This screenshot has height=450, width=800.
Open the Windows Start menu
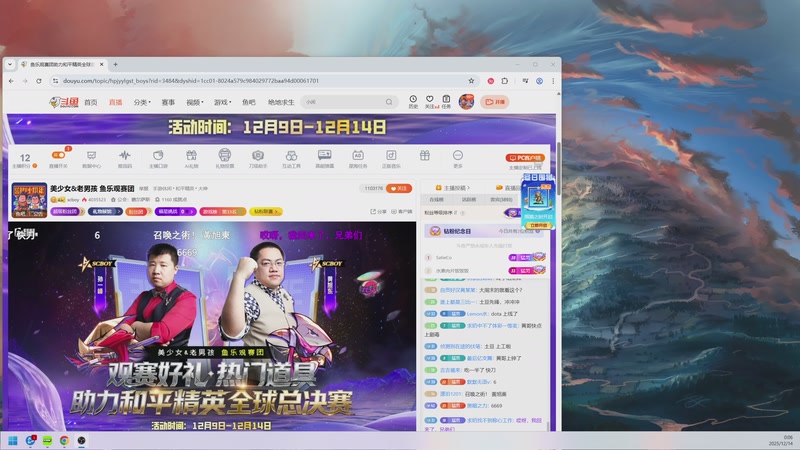coord(13,440)
